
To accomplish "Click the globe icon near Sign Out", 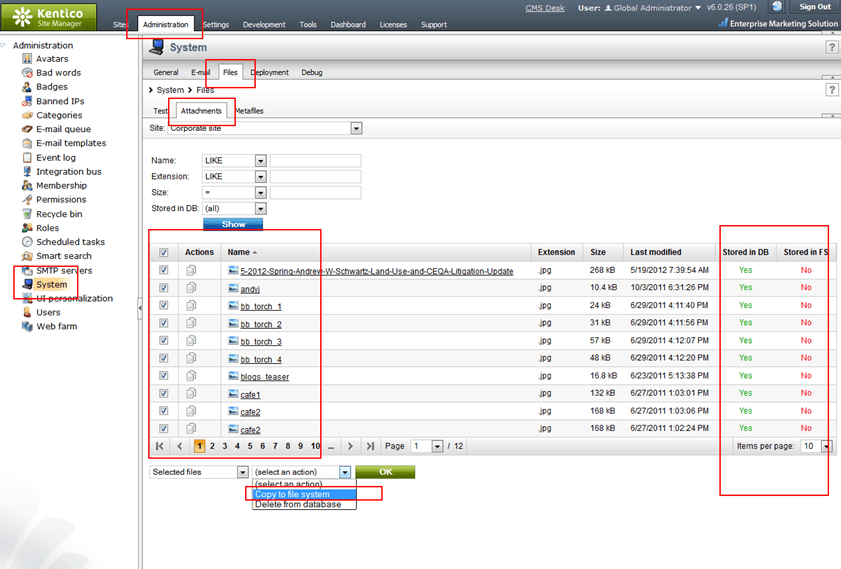I will pos(777,6).
